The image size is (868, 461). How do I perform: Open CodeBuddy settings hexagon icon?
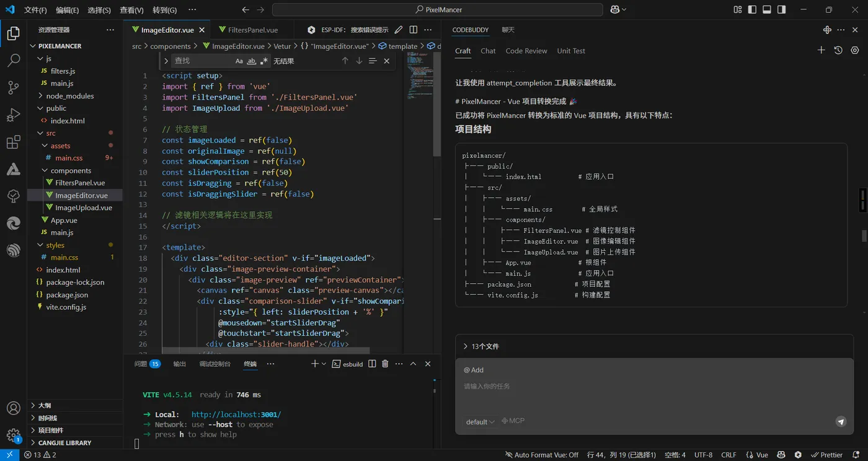coord(855,50)
